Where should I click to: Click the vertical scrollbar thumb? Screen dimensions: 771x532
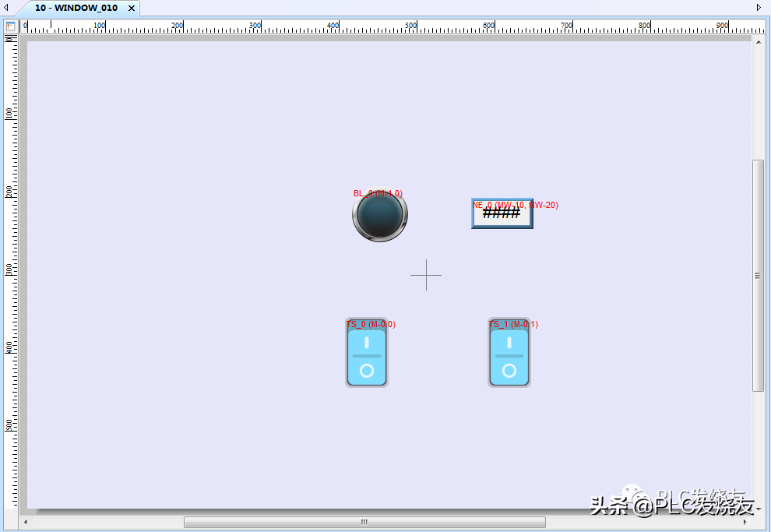759,275
